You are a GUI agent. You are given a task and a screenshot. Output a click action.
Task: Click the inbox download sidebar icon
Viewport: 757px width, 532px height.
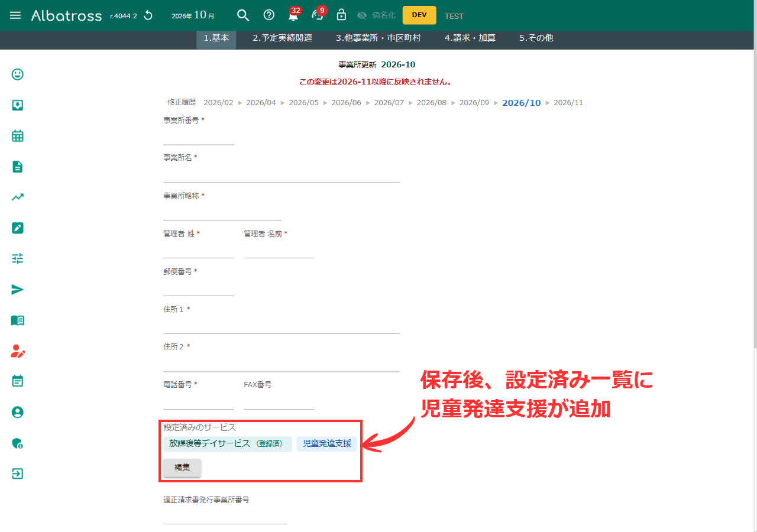pos(18,105)
